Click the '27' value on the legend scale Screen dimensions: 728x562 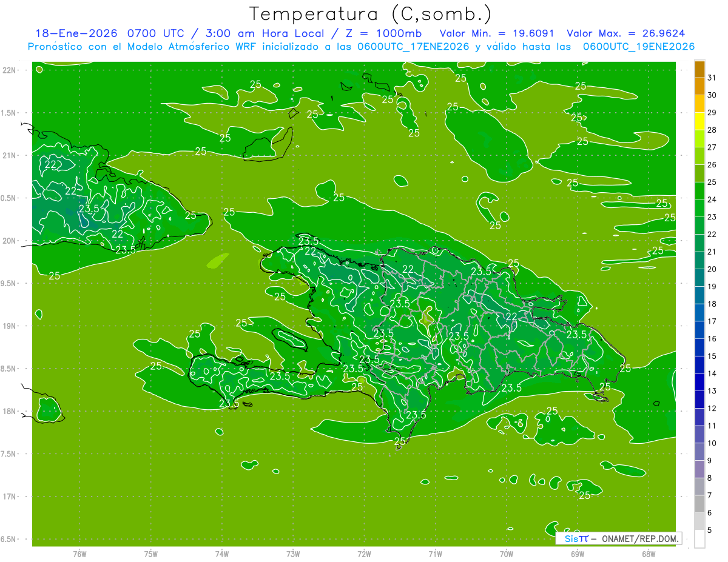point(712,147)
